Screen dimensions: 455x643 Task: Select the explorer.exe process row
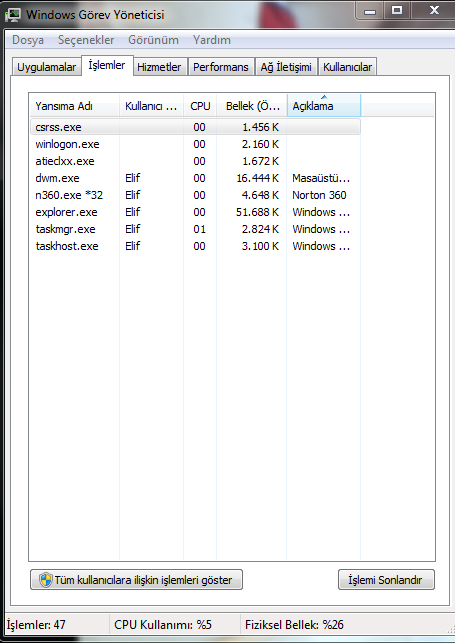pyautogui.click(x=195, y=212)
